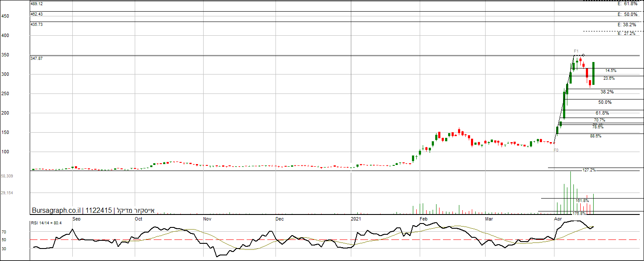This screenshot has height=261, width=644.
Task: Click the E: 61.8% extension label
Action: [627, 4]
